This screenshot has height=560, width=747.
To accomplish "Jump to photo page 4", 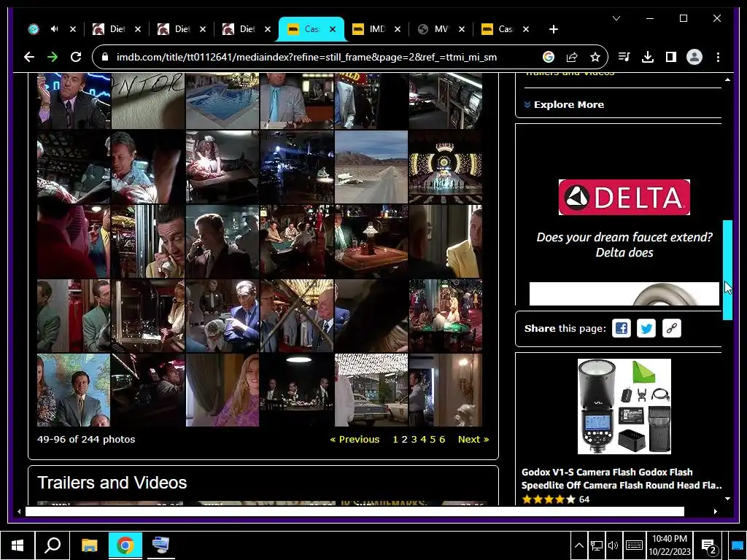I will coord(423,440).
